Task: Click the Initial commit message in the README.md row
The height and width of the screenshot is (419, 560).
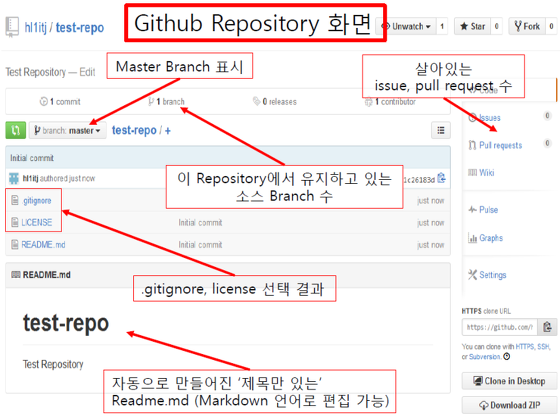Action: pyautogui.click(x=200, y=245)
